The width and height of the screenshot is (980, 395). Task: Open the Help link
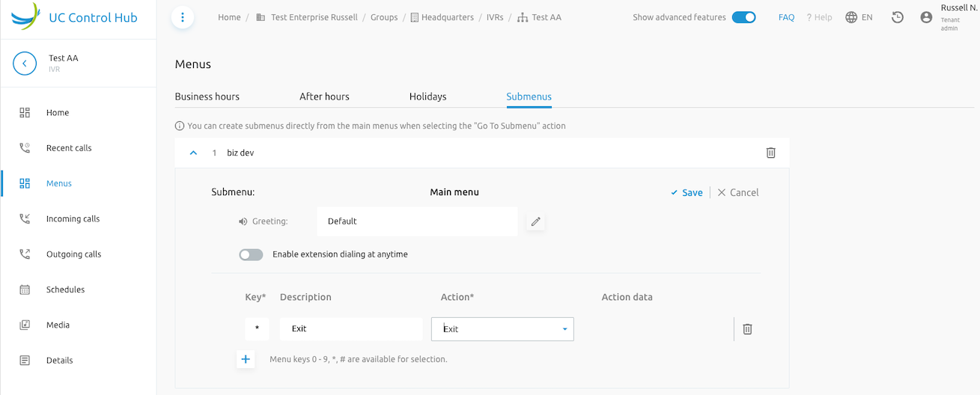point(819,17)
